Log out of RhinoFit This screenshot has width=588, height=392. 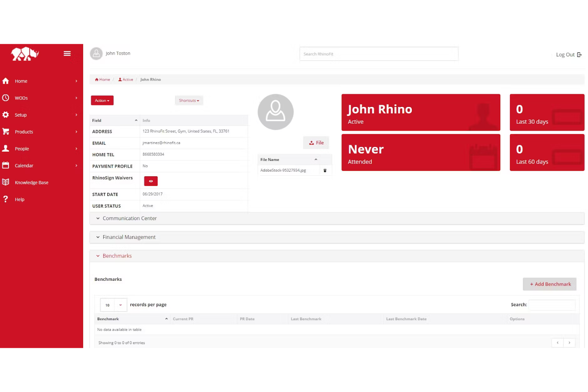[x=568, y=54]
